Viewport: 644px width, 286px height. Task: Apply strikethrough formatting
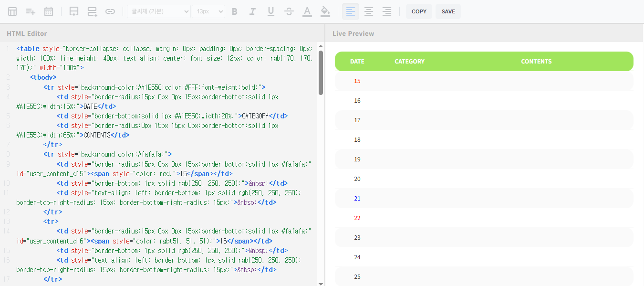pos(289,11)
